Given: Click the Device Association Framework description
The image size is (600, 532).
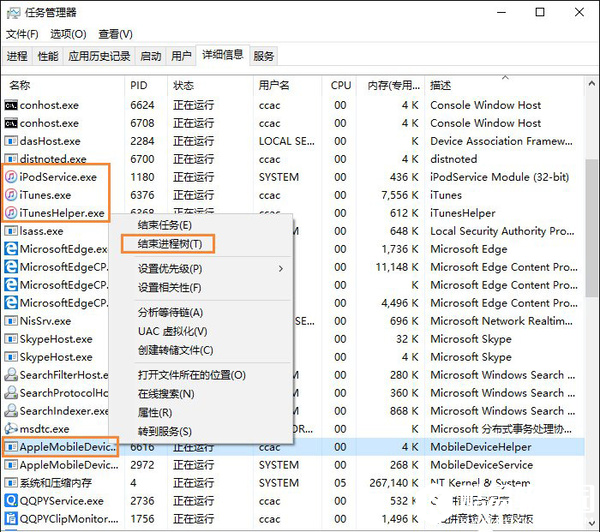Looking at the screenshot, I should [501, 141].
